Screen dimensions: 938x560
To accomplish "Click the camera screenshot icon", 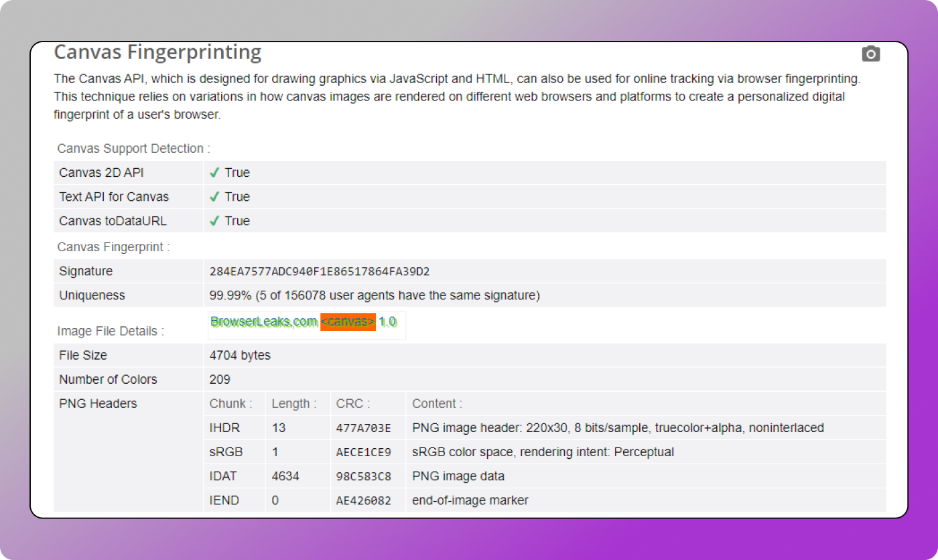I will (870, 54).
